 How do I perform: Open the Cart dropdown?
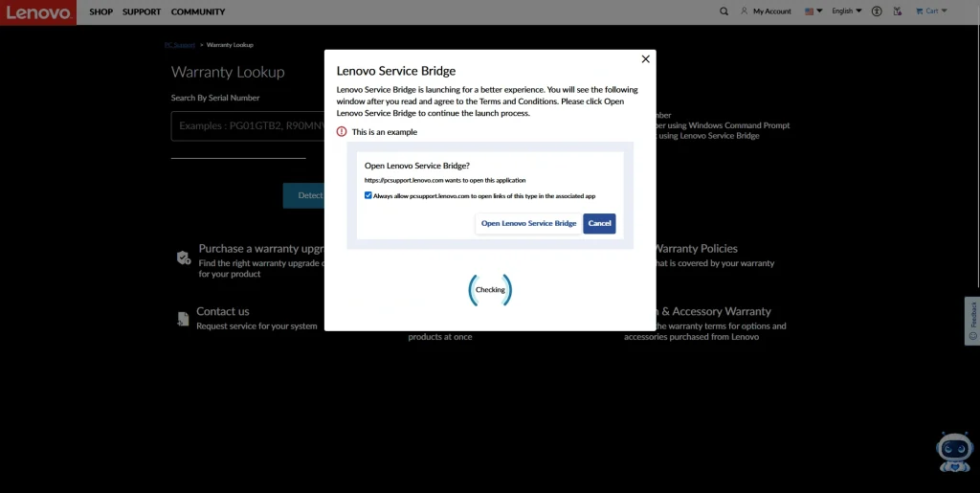931,11
